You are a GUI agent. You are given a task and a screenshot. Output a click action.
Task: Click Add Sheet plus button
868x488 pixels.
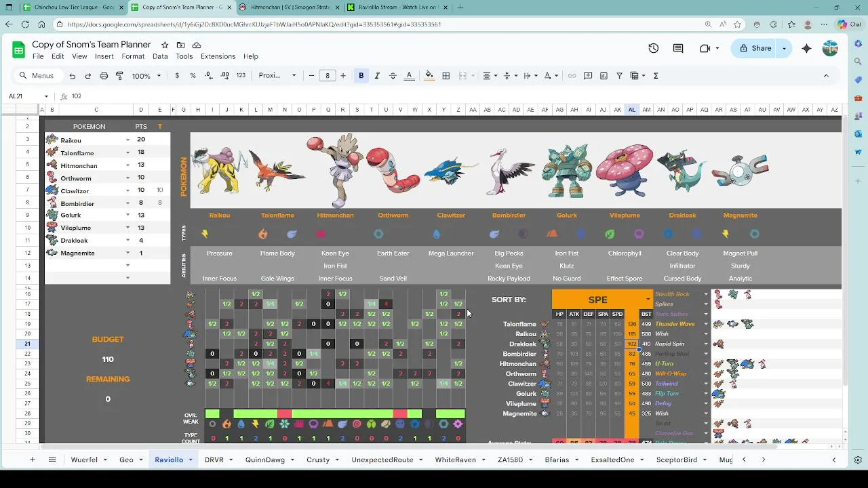click(x=32, y=460)
